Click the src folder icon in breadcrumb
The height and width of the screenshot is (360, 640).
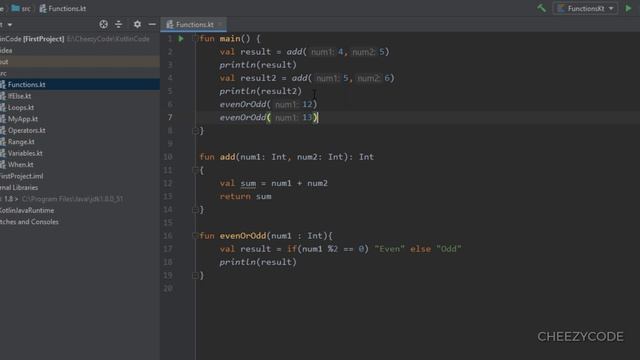click(x=16, y=8)
